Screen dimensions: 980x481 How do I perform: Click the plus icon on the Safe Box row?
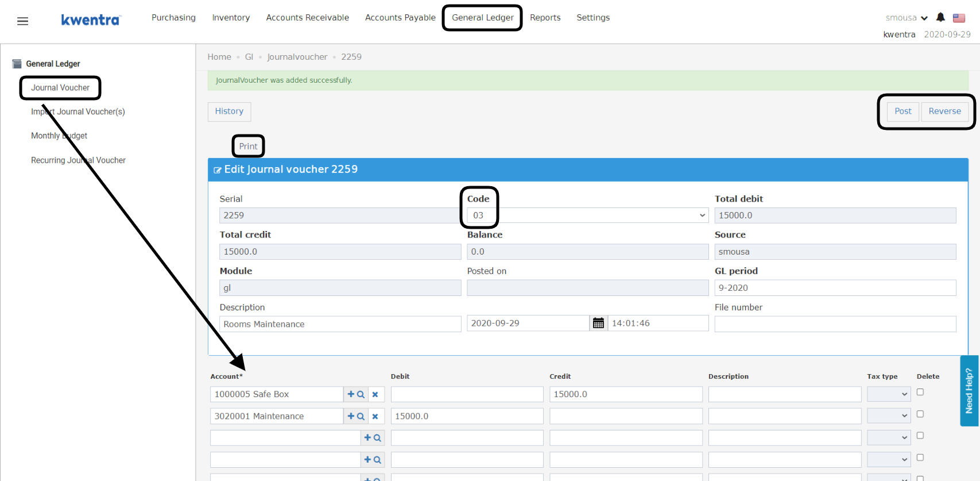(x=351, y=394)
